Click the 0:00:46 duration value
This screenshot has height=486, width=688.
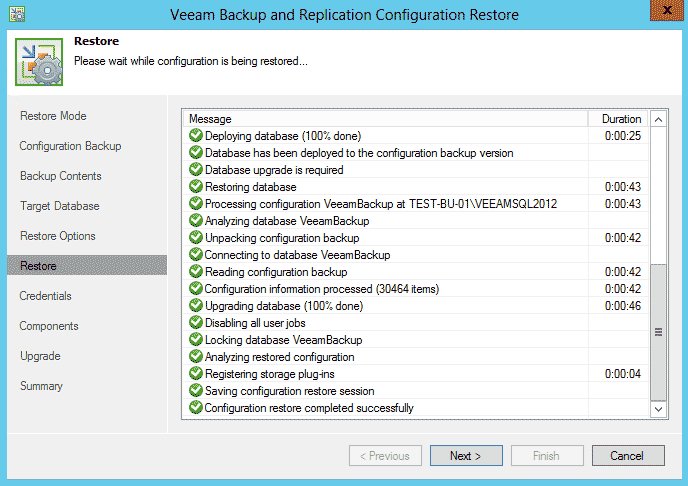point(623,306)
